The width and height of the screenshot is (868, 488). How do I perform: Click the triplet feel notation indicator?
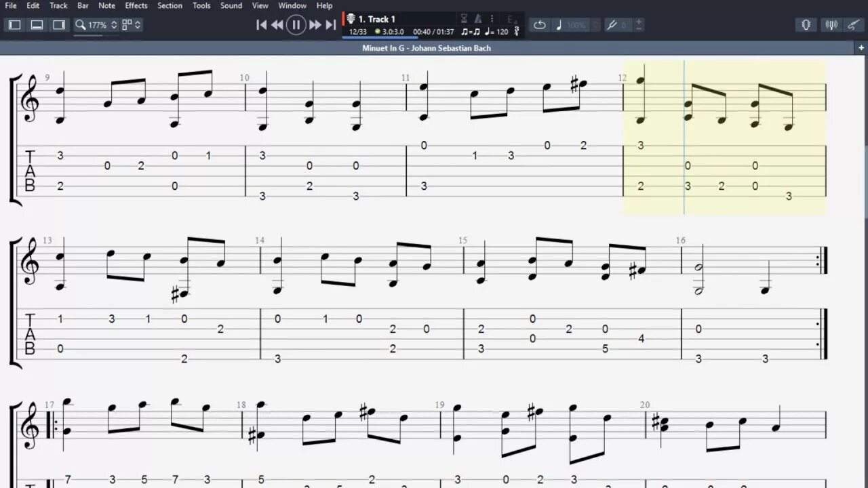(470, 32)
